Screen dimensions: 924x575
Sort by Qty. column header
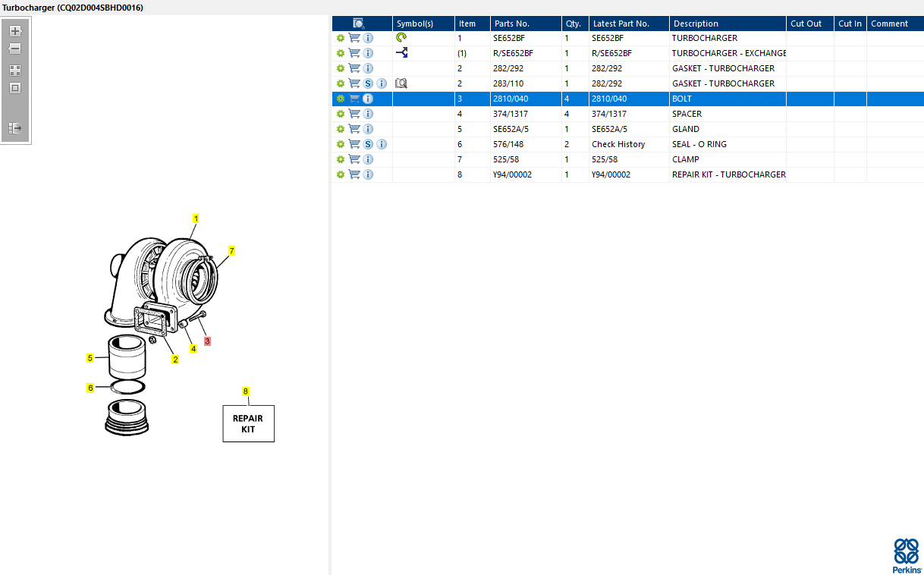[575, 24]
